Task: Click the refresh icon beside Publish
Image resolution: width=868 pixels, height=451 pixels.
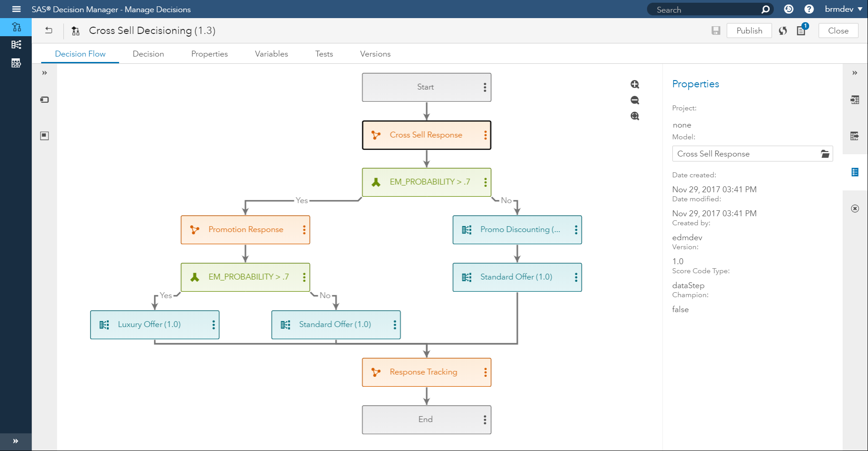Action: click(x=782, y=31)
